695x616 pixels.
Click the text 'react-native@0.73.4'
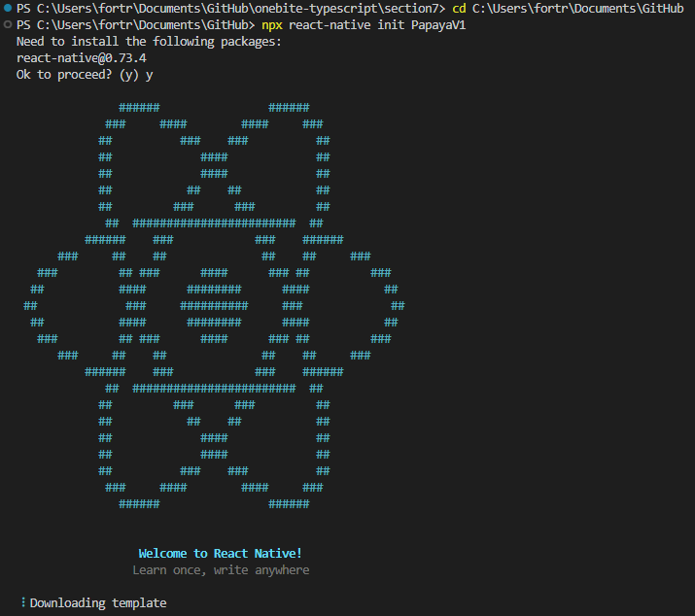click(x=81, y=58)
